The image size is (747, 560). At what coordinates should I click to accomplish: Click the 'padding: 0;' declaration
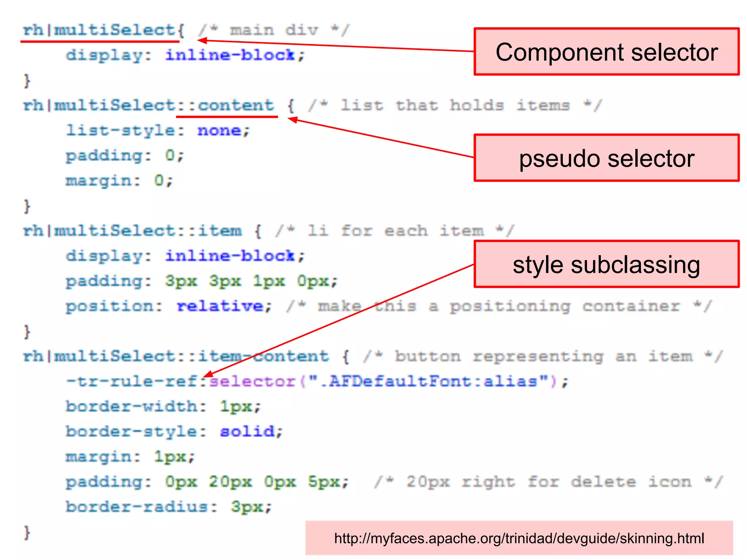click(x=125, y=156)
